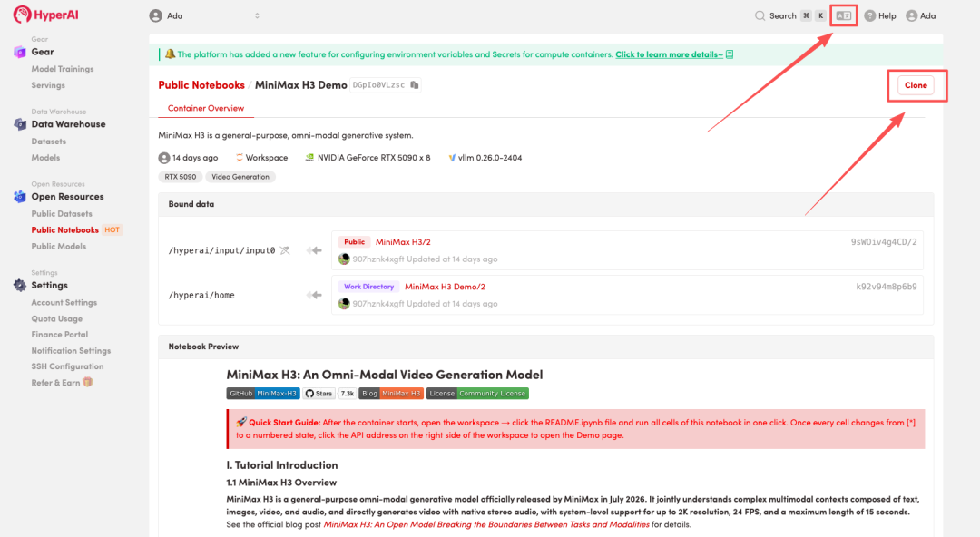Screen dimensions: 980x537
Task: Click the Gear heading in sidebar
Action: [43, 52]
